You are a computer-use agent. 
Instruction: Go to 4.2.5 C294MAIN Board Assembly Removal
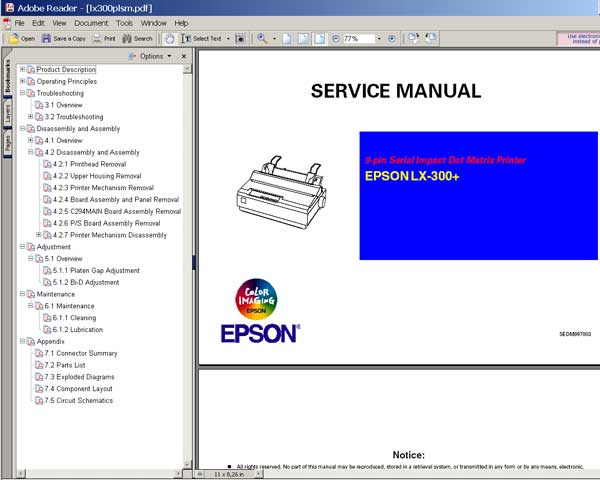point(117,211)
